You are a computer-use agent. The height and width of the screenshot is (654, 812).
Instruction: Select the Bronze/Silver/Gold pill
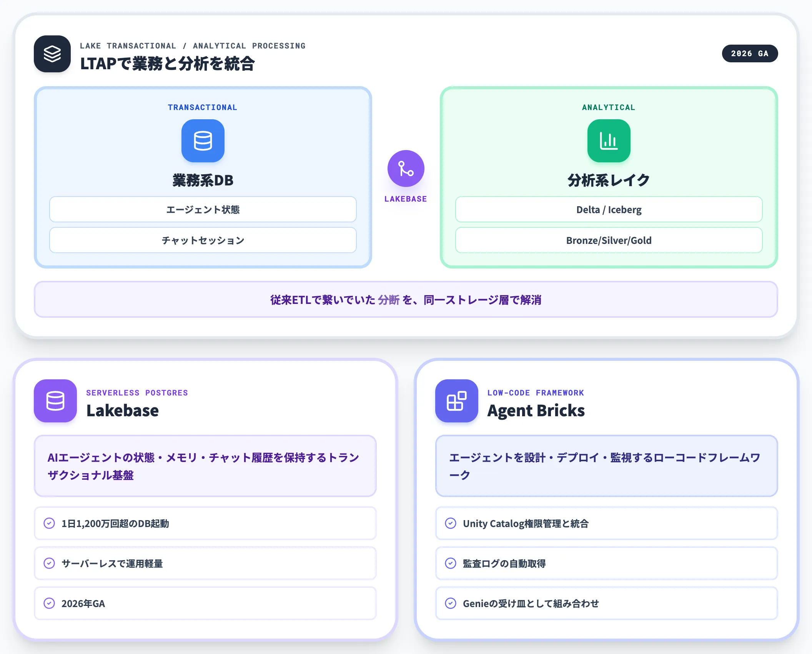[x=609, y=240]
